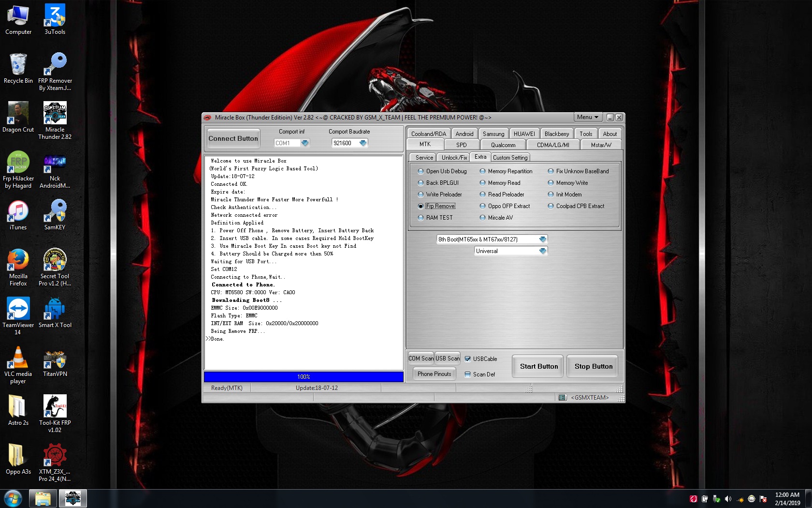Switch to the Qualcomm tab
The height and width of the screenshot is (508, 812).
(x=503, y=145)
